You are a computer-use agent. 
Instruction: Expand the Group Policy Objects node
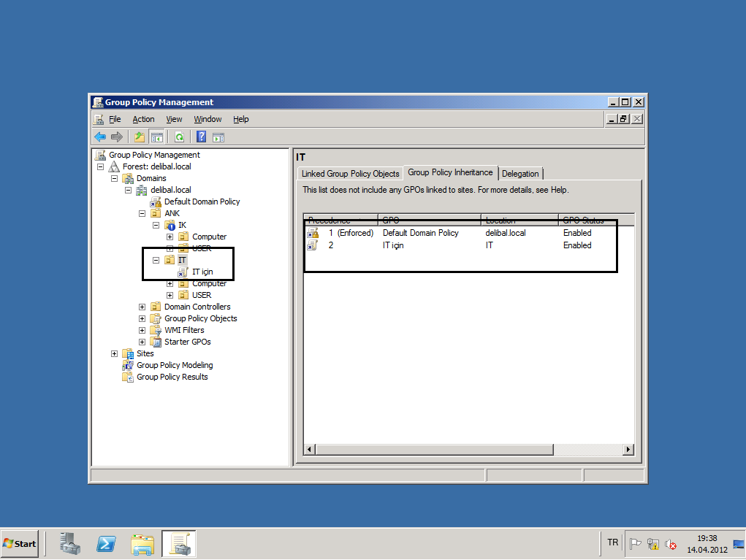(142, 318)
